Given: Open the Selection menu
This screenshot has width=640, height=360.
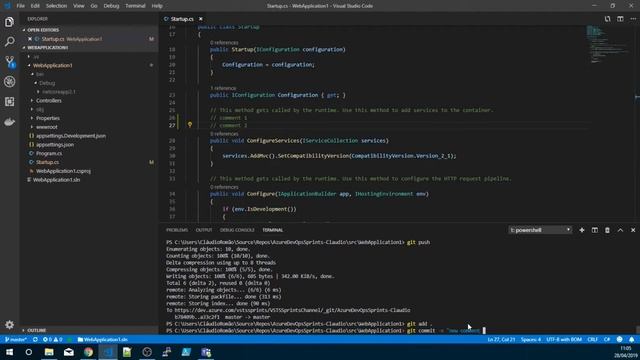Looking at the screenshot, I should pos(56,6).
